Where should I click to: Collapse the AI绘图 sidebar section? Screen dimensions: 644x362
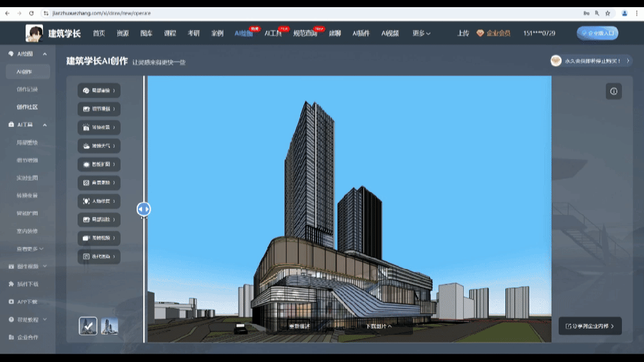45,54
